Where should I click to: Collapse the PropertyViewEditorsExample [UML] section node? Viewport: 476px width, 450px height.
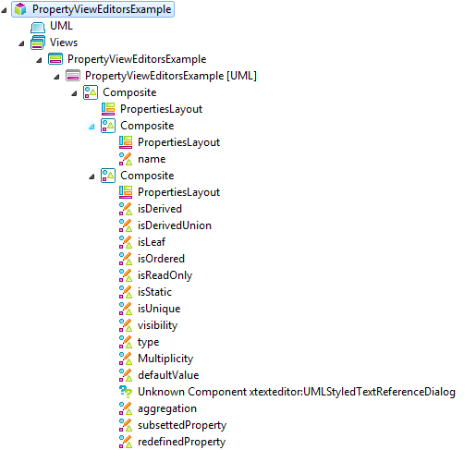tap(56, 77)
